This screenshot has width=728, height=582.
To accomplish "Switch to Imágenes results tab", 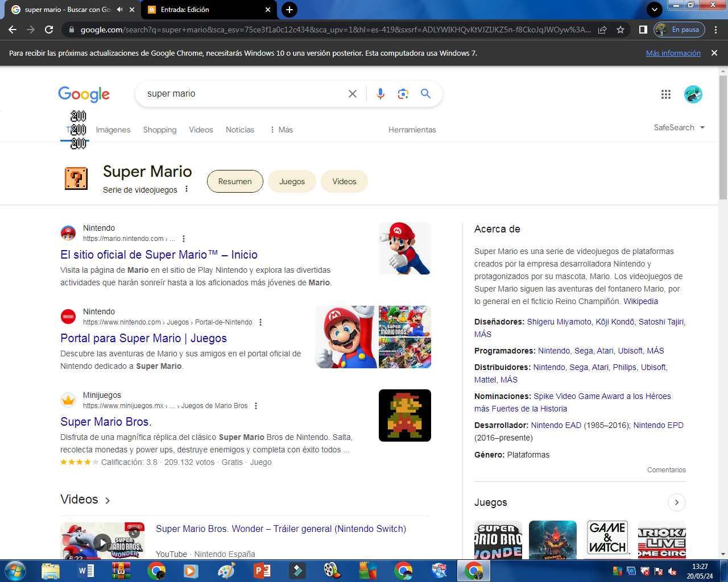I will click(x=113, y=130).
